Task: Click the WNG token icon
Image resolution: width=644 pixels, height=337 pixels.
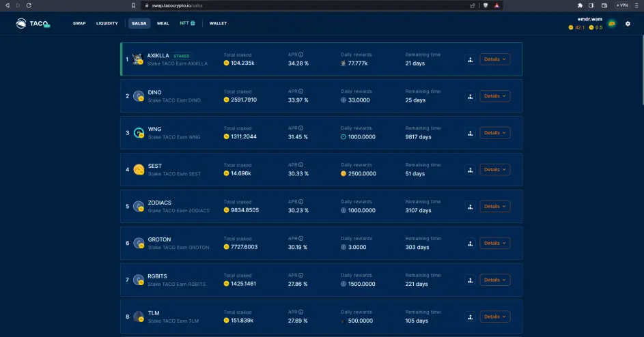Action: click(x=139, y=132)
